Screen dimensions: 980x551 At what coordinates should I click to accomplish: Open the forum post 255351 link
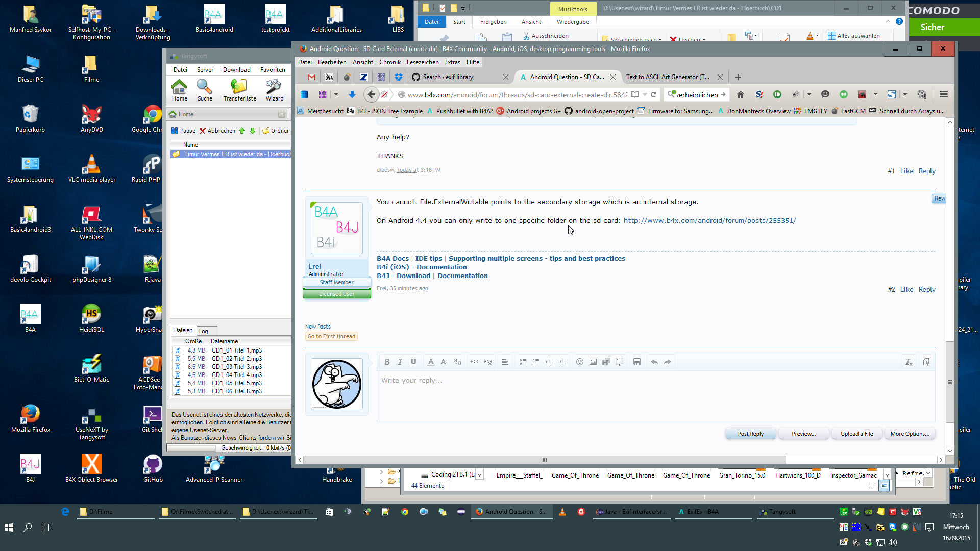pos(709,220)
